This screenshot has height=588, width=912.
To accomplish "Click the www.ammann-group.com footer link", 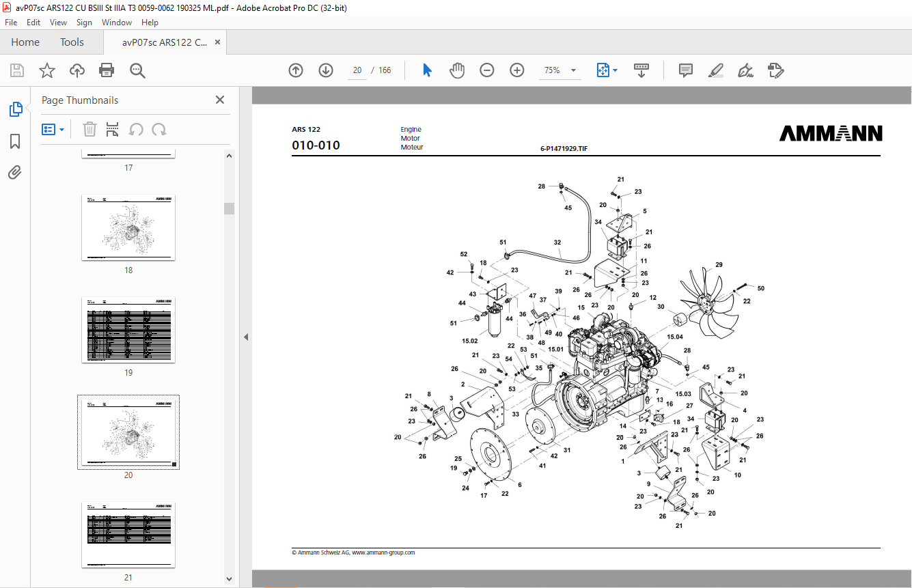I will coord(383,552).
